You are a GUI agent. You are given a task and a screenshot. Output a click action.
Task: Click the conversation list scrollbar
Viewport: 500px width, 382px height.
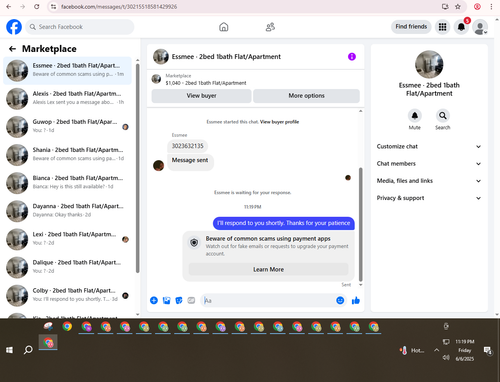[137, 168]
